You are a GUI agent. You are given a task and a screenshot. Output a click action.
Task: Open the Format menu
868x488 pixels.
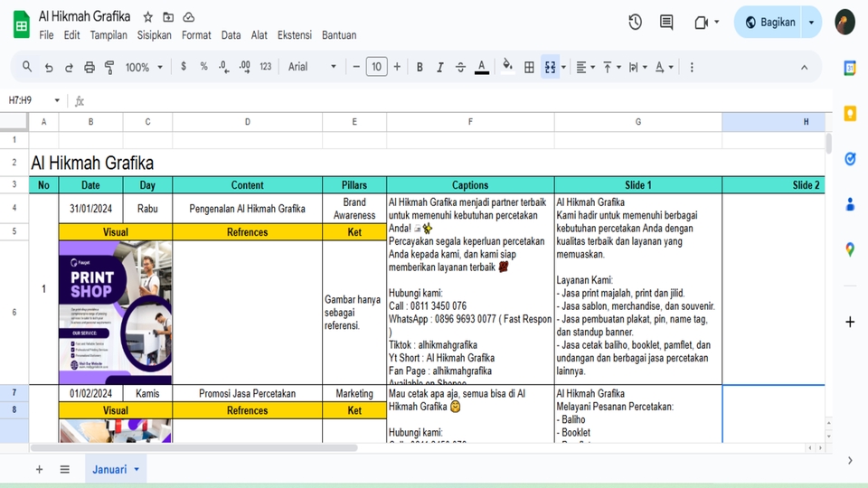tap(196, 35)
